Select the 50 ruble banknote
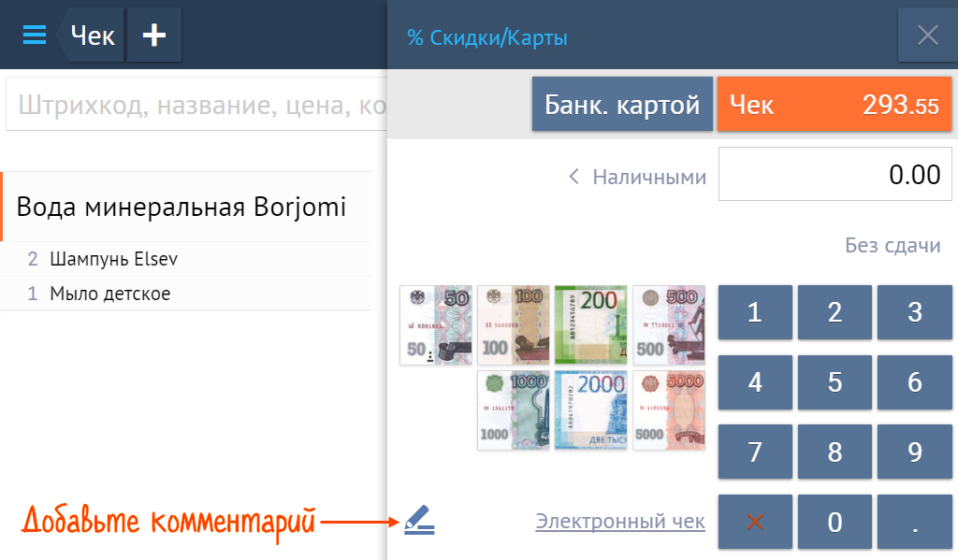 pos(436,324)
